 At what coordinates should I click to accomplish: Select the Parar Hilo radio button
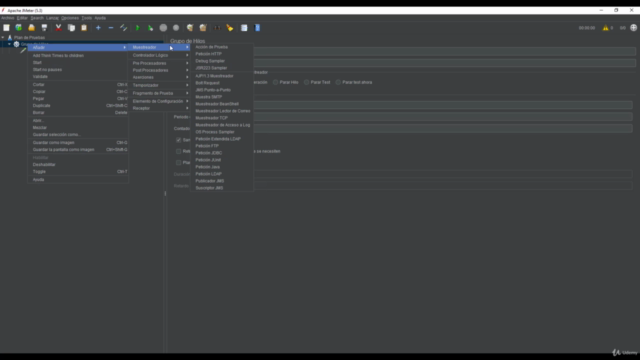[276, 82]
